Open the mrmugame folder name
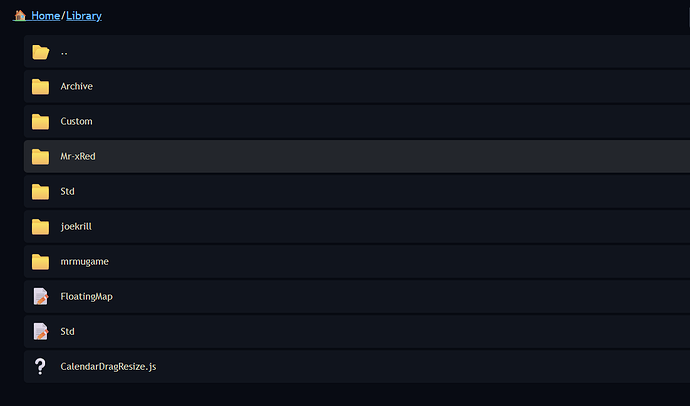 pos(83,262)
